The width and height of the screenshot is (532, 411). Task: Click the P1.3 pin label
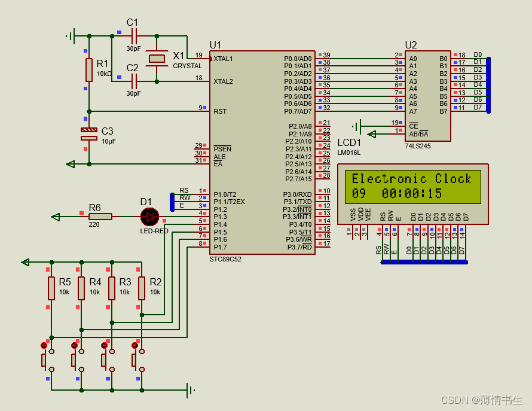click(220, 217)
